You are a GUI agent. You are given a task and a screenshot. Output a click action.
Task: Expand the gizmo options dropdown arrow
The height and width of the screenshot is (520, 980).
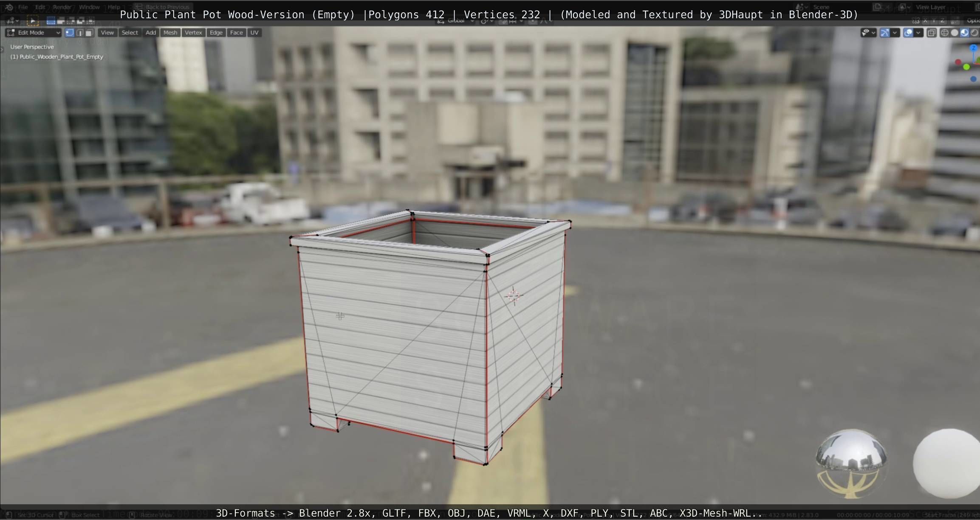pyautogui.click(x=895, y=33)
